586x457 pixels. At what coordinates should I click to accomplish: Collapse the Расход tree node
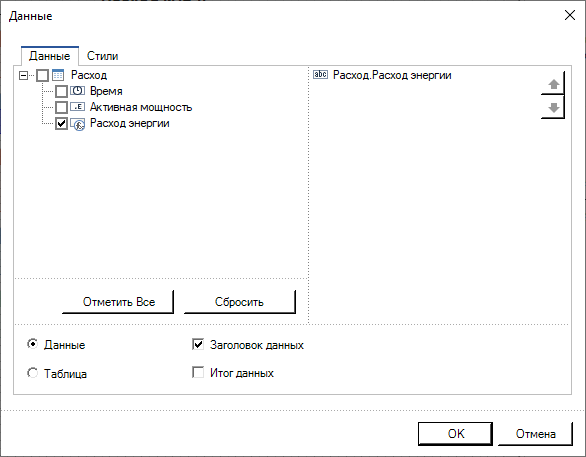(x=23, y=75)
